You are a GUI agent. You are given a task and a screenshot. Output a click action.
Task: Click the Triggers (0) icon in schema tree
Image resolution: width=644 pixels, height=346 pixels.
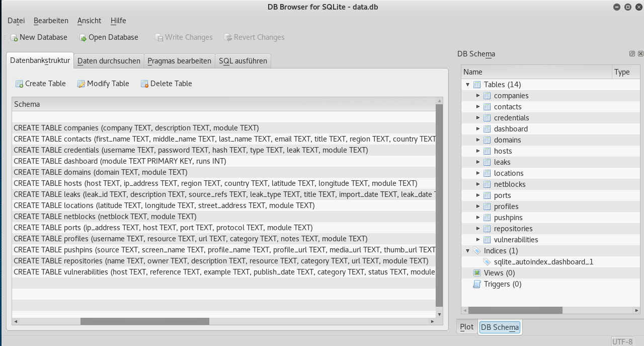[x=476, y=284]
